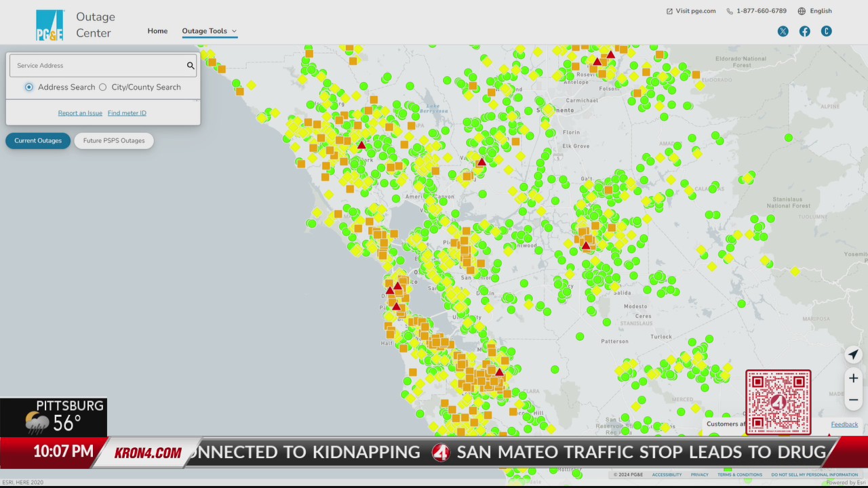Click the search magnifier in Service Address box
Image resolution: width=868 pixels, height=488 pixels.
190,65
